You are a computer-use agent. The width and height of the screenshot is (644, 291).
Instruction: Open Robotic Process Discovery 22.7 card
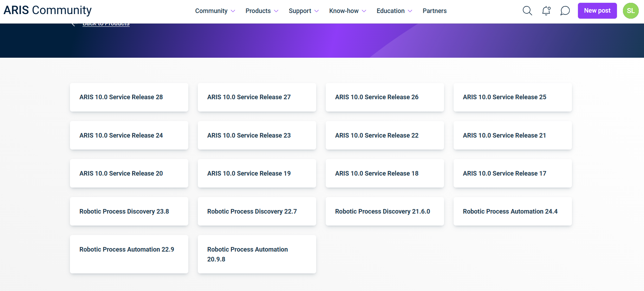(257, 211)
